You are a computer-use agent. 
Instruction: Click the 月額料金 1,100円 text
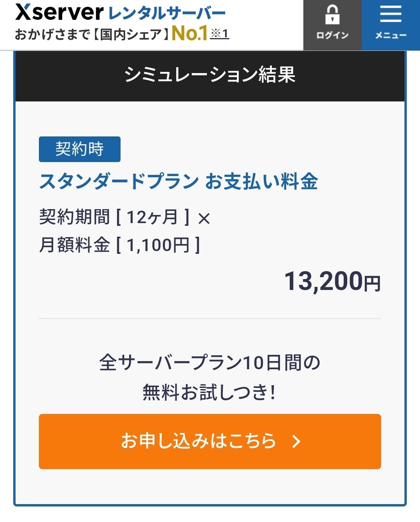pos(120,245)
